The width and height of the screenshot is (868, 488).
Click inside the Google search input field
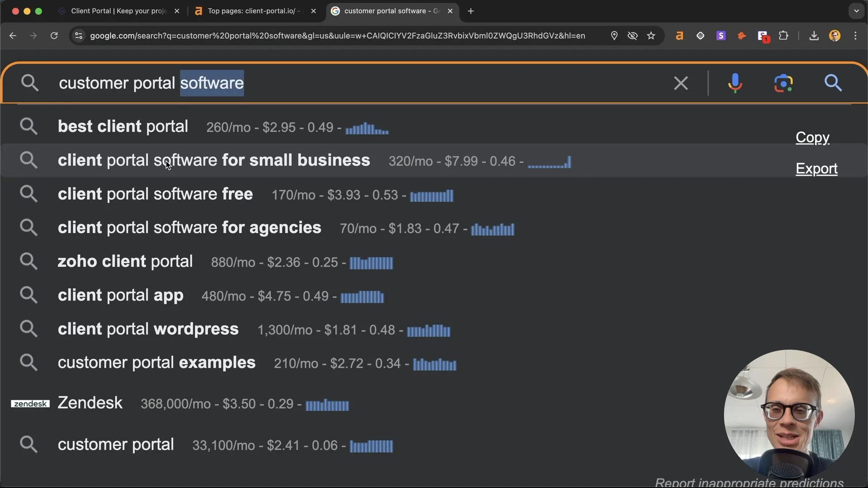pos(362,83)
